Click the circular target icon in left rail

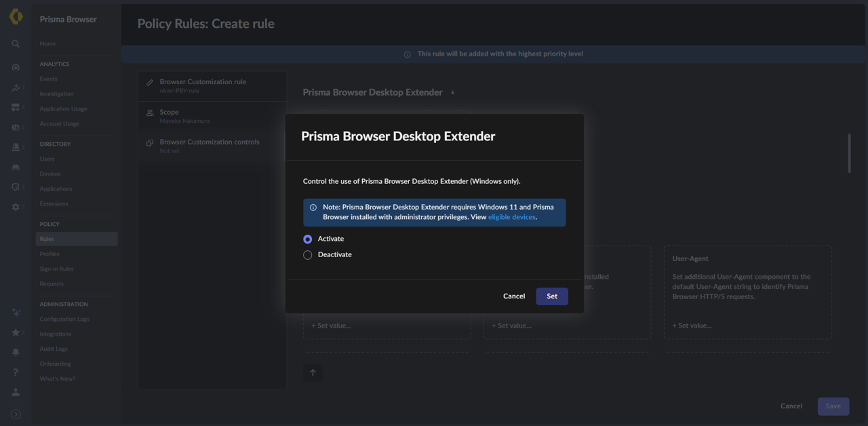click(16, 67)
